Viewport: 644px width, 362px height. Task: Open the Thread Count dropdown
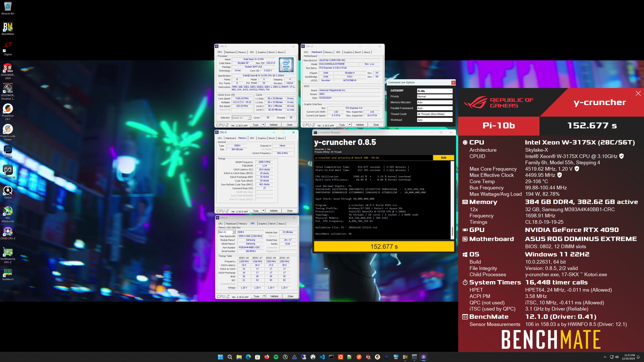tap(435, 114)
